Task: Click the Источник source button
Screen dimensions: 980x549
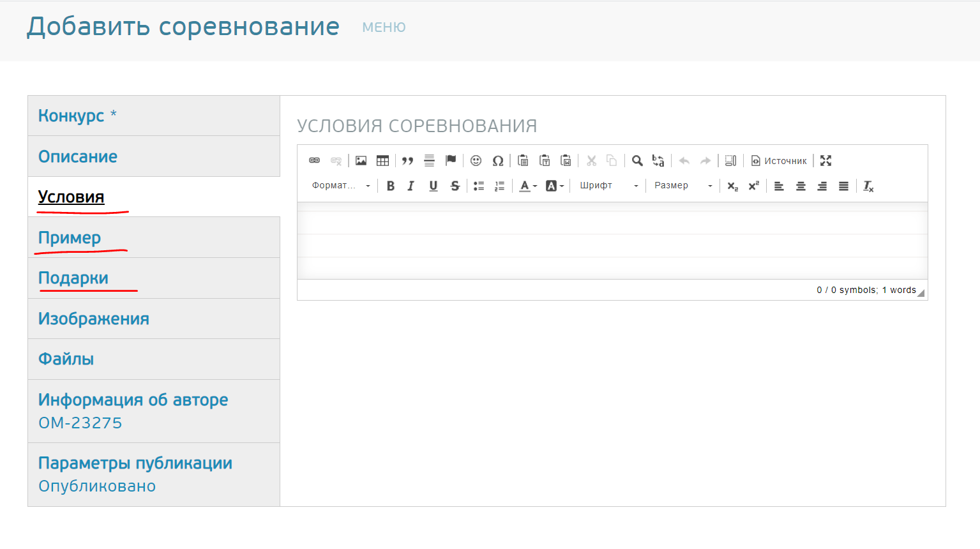Action: point(779,161)
